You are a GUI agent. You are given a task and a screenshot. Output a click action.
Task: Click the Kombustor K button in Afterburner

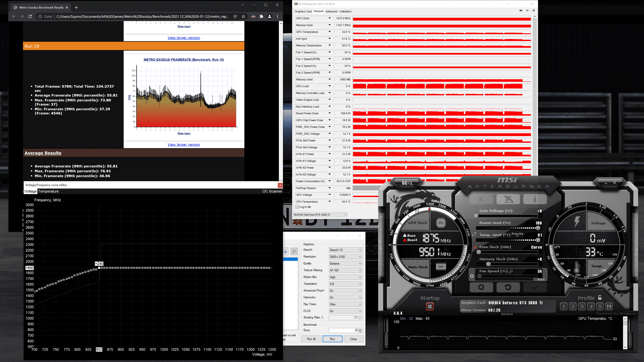point(481,199)
